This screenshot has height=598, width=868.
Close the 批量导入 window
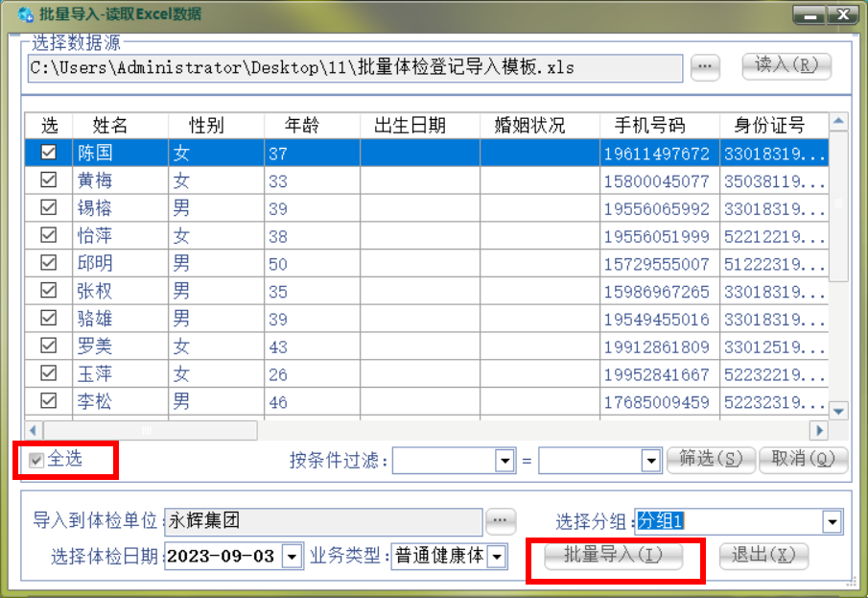(843, 15)
